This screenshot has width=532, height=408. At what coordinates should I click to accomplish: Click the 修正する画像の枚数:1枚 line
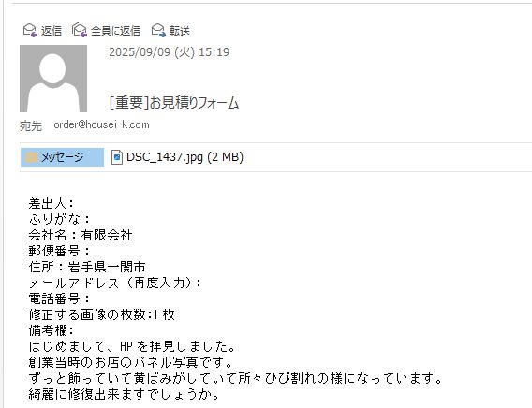102,314
